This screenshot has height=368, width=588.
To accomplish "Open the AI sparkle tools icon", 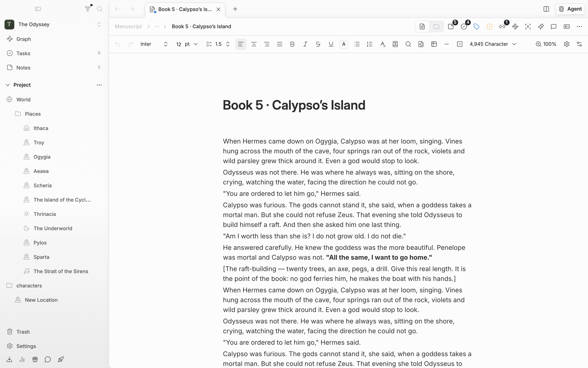I will point(541,27).
